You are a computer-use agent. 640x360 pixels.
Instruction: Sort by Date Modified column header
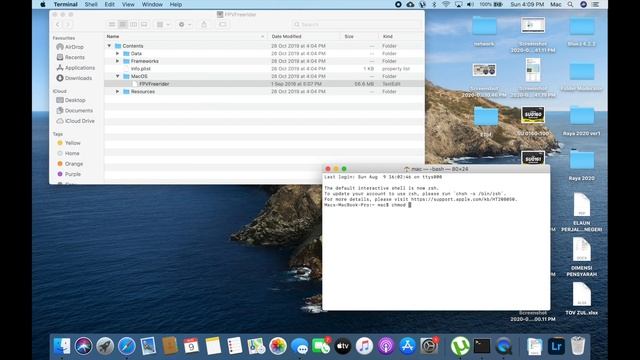pyautogui.click(x=304, y=36)
